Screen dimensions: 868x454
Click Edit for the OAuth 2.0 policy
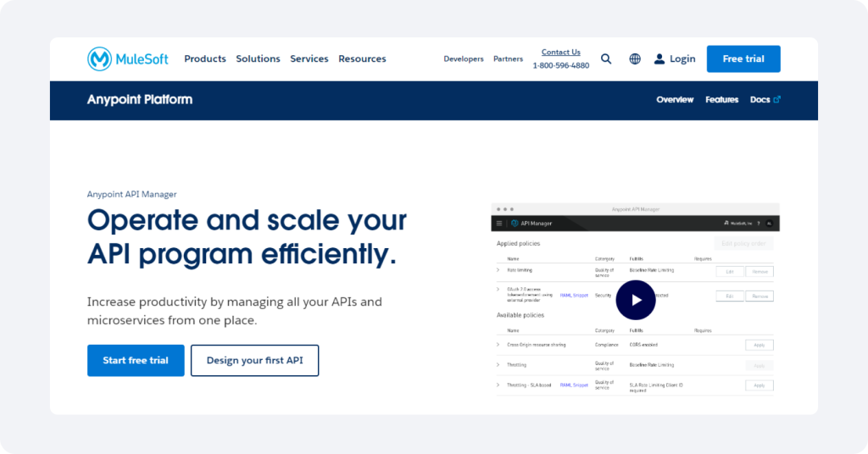pos(730,296)
